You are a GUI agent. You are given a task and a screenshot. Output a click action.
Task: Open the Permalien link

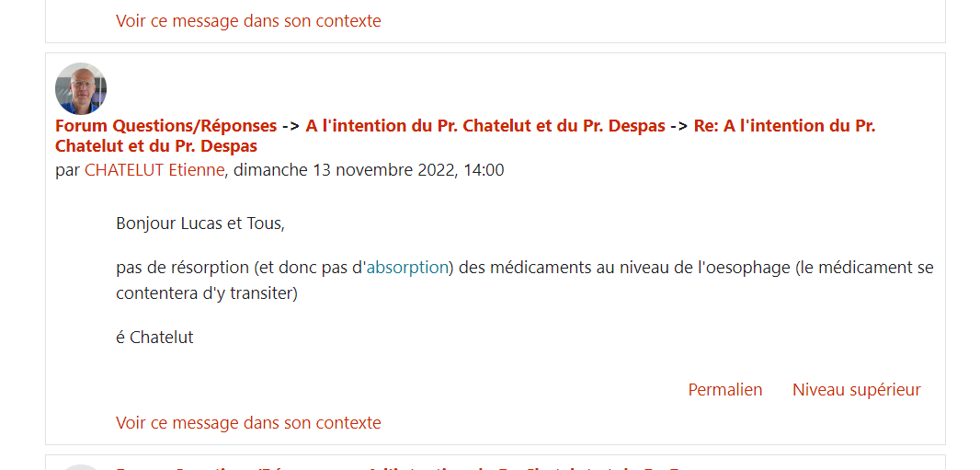724,390
